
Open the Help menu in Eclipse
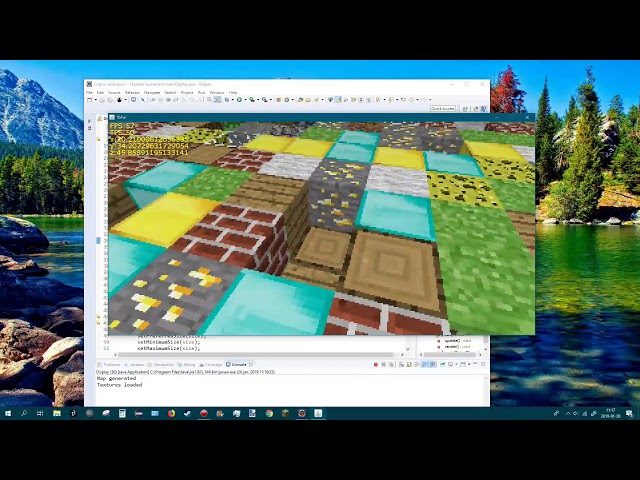(233, 93)
